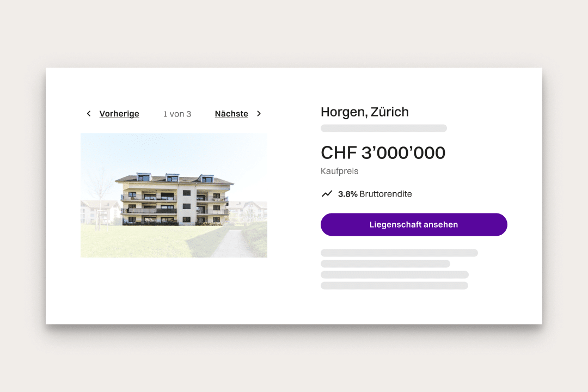The image size is (588, 392).
Task: Click the '1 von 3' page counter
Action: pyautogui.click(x=177, y=114)
